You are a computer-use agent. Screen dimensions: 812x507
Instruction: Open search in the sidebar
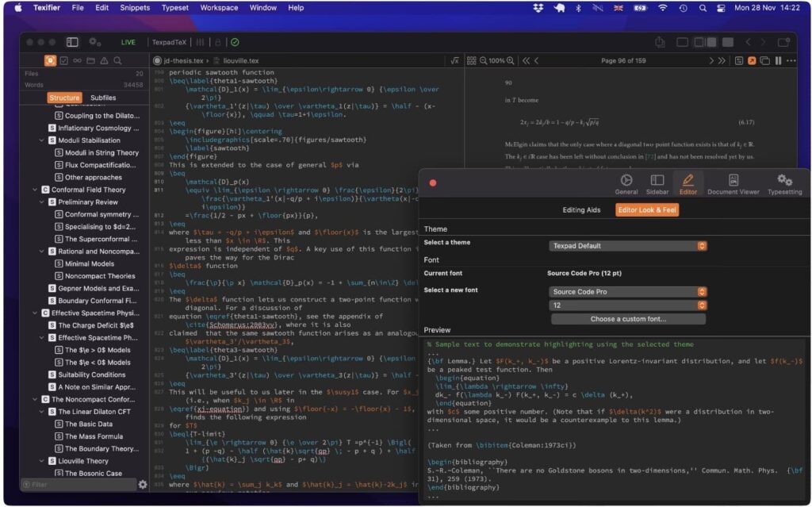pyautogui.click(x=117, y=61)
